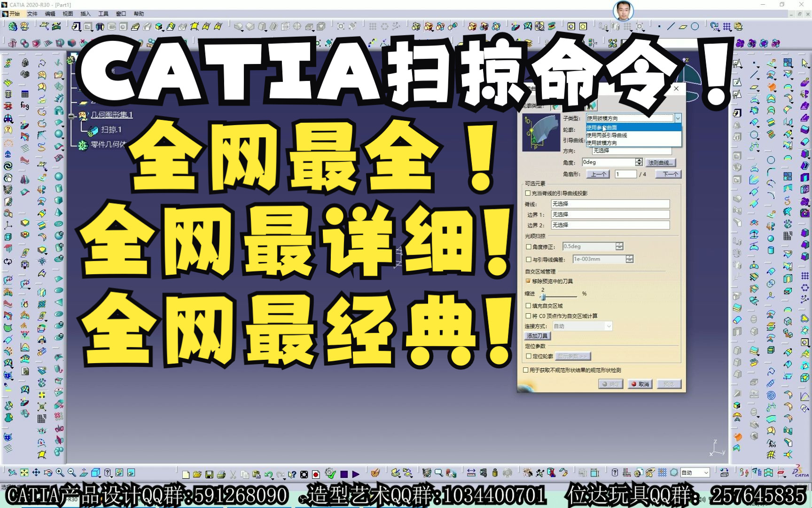Screen dimensions: 812x508
Task: Open the 插入 menu
Action: pyautogui.click(x=86, y=14)
